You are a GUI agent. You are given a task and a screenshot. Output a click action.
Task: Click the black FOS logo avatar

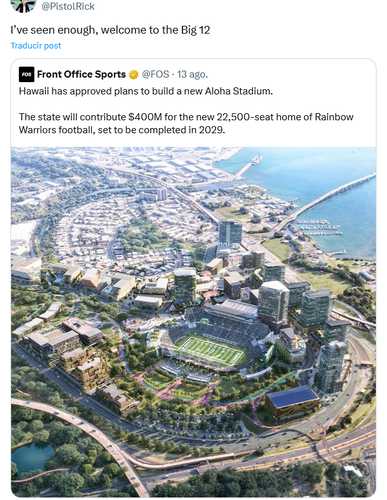point(26,74)
